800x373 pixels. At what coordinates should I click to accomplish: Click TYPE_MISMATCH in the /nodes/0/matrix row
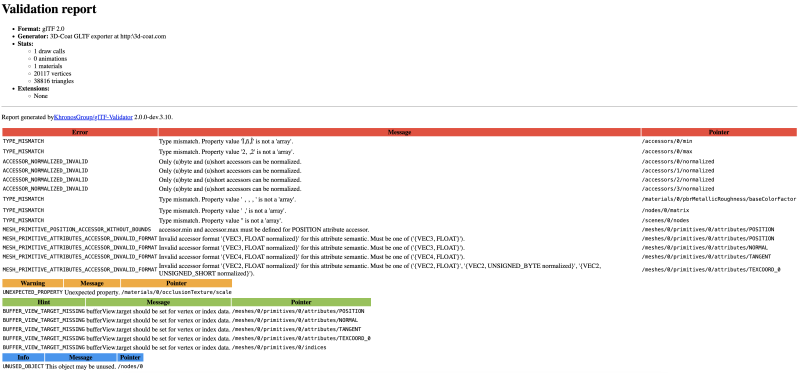pyautogui.click(x=23, y=210)
